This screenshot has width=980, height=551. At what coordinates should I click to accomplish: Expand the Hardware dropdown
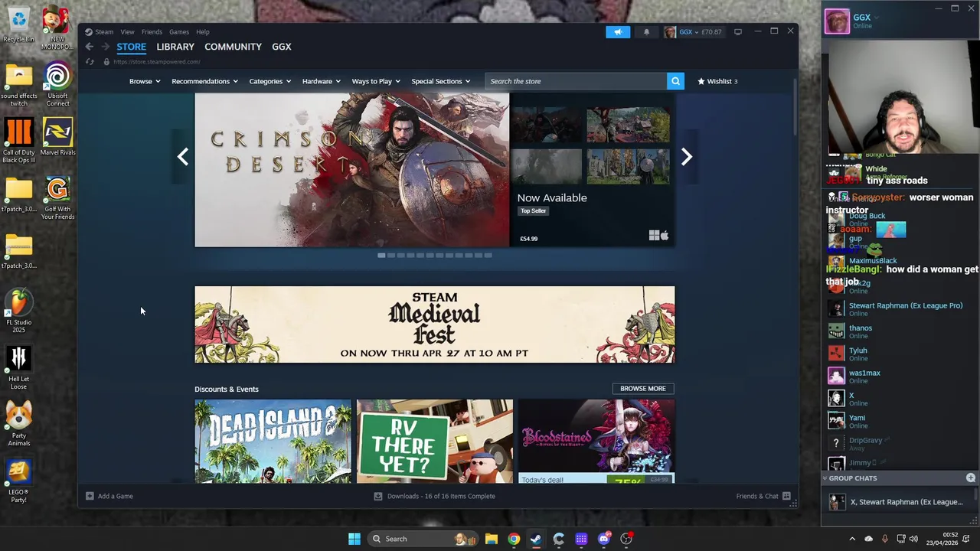[x=321, y=81]
